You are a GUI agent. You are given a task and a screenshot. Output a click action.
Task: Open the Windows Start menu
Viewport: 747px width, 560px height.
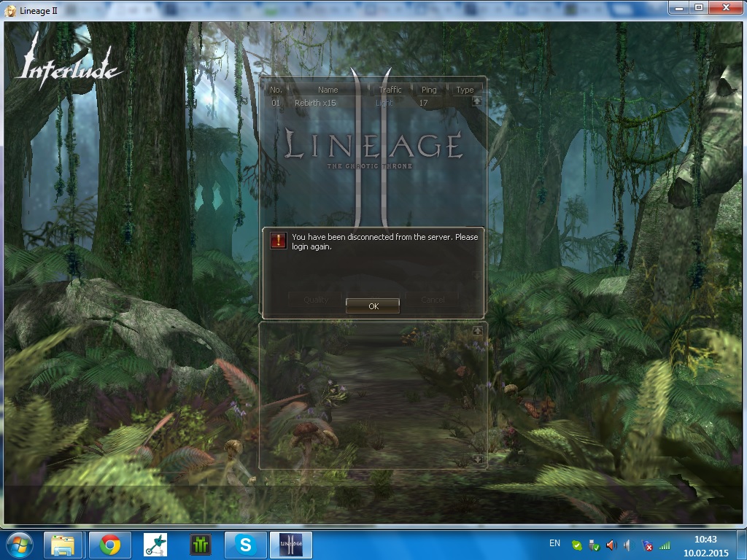click(x=20, y=545)
